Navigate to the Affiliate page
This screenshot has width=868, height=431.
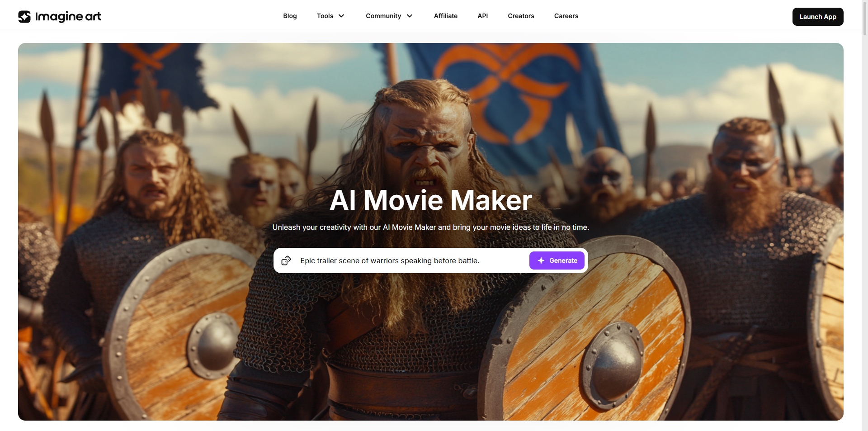445,16
